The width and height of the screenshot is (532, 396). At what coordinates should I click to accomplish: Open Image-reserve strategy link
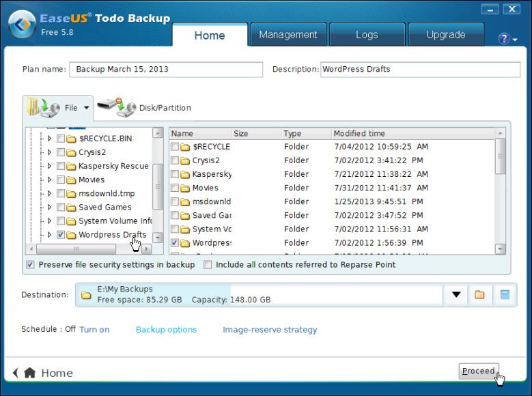[x=270, y=330]
